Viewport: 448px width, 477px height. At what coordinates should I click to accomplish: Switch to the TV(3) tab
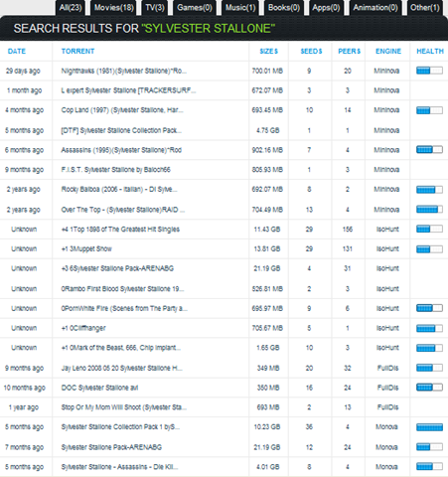155,8
